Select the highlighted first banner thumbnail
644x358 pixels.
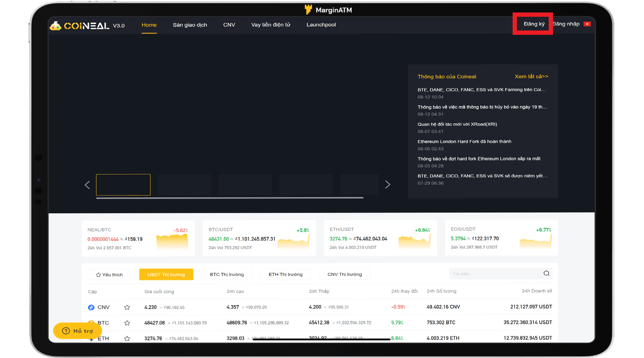pos(123,185)
